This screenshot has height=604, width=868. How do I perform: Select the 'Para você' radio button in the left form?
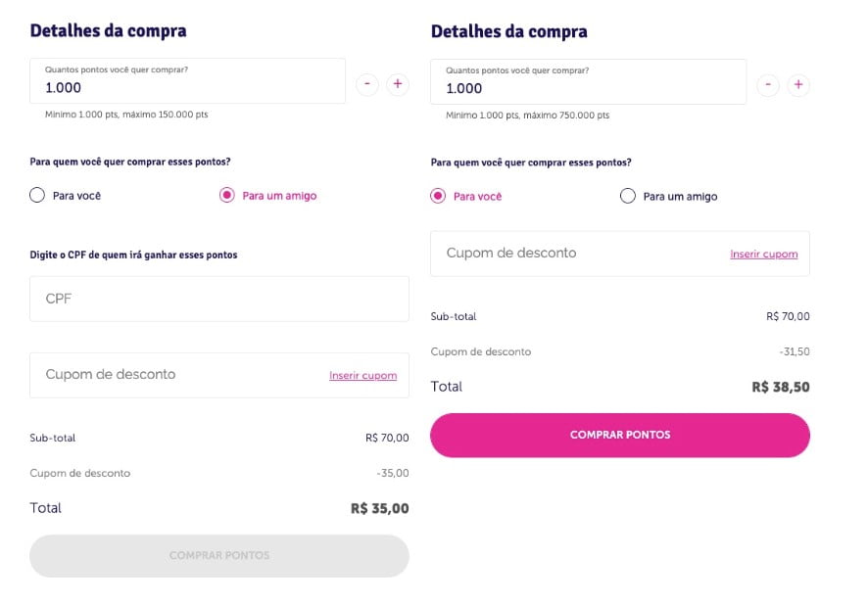[x=36, y=195]
